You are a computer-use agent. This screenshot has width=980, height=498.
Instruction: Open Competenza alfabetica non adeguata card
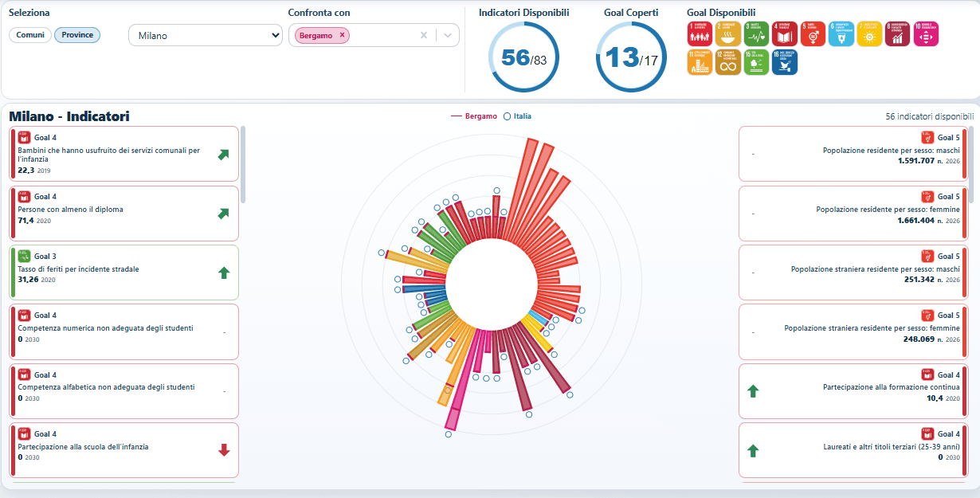pyautogui.click(x=124, y=391)
